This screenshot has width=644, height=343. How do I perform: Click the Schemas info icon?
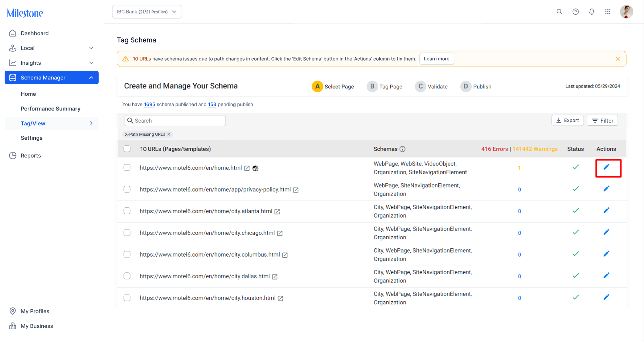(x=403, y=149)
